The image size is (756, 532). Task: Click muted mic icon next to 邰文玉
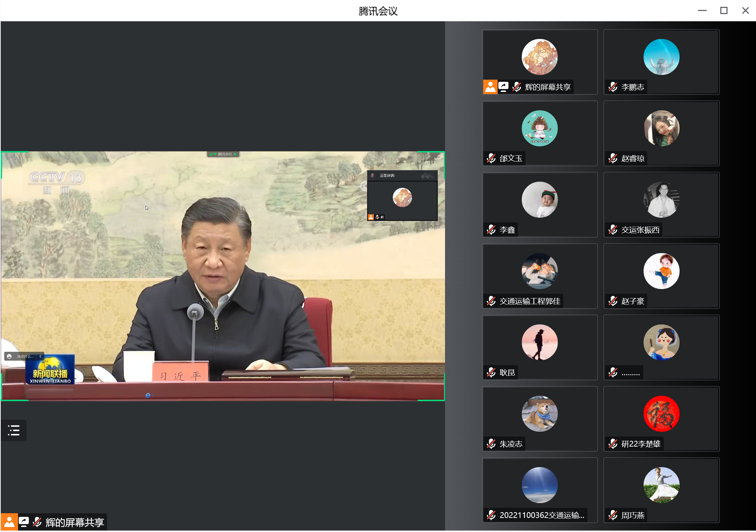tap(491, 158)
